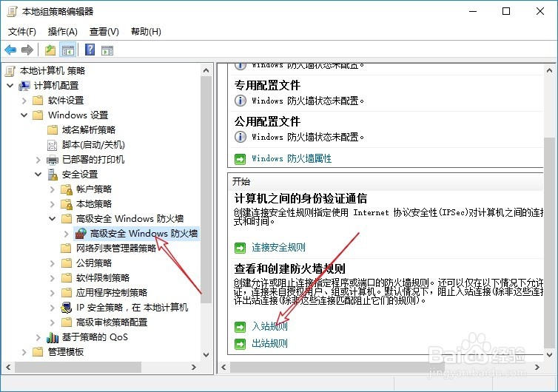Expand the 软件设置 node
The width and height of the screenshot is (558, 392).
24,101
